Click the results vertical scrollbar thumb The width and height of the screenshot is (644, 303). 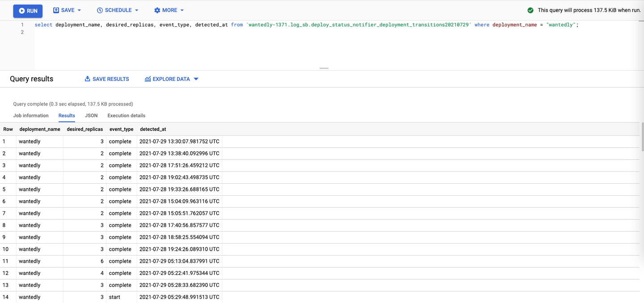tap(642, 136)
